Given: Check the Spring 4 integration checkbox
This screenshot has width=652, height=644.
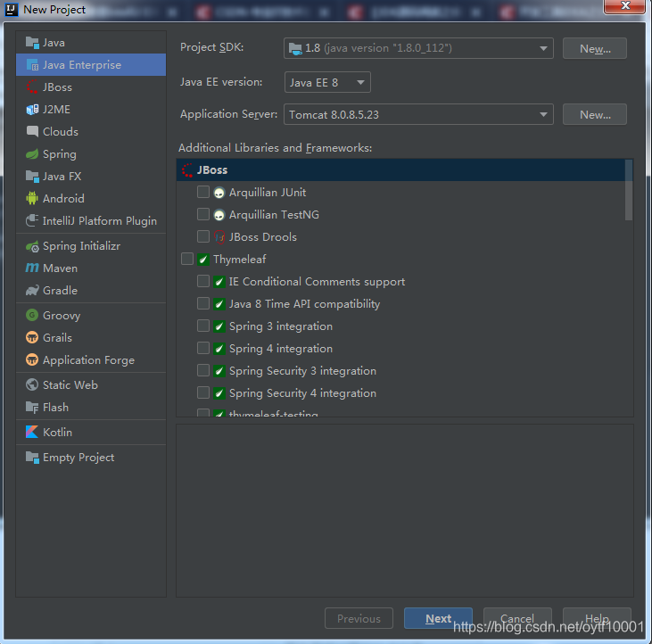Looking at the screenshot, I should click(203, 348).
